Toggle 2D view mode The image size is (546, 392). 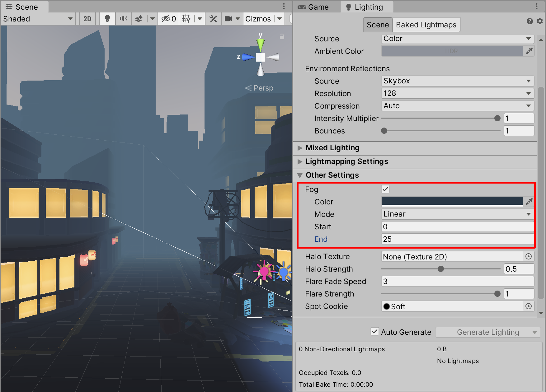click(x=87, y=19)
